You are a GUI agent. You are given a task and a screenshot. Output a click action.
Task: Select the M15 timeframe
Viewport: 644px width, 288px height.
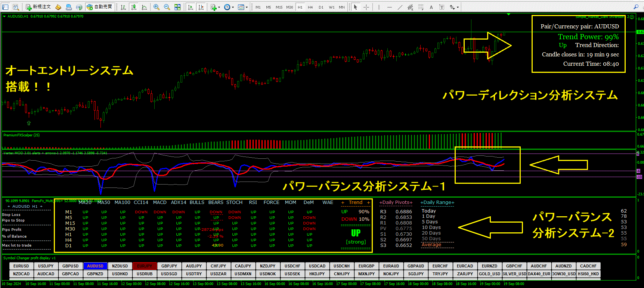tap(279, 7)
